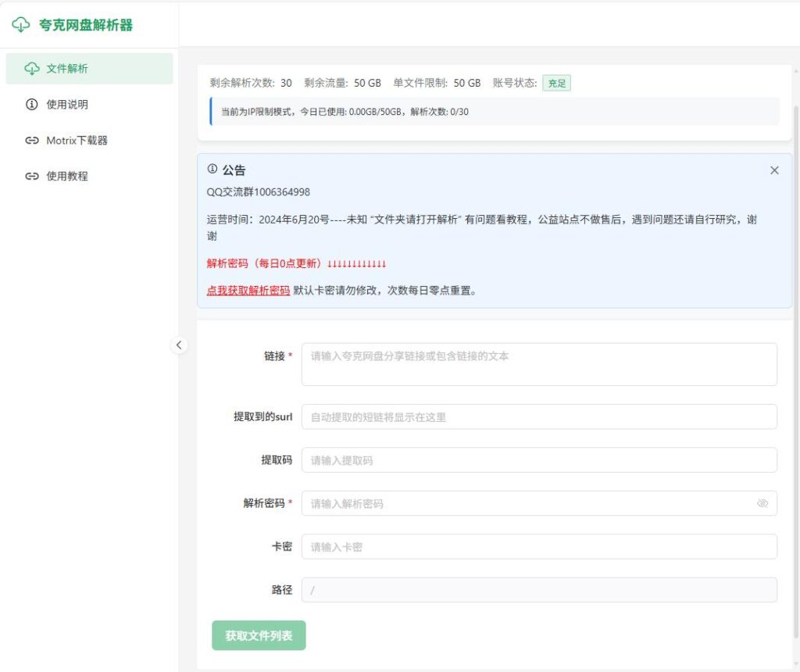Screen dimensions: 800x672
Task: Click the 单文件限制: 50 GB text
Action: click(437, 83)
